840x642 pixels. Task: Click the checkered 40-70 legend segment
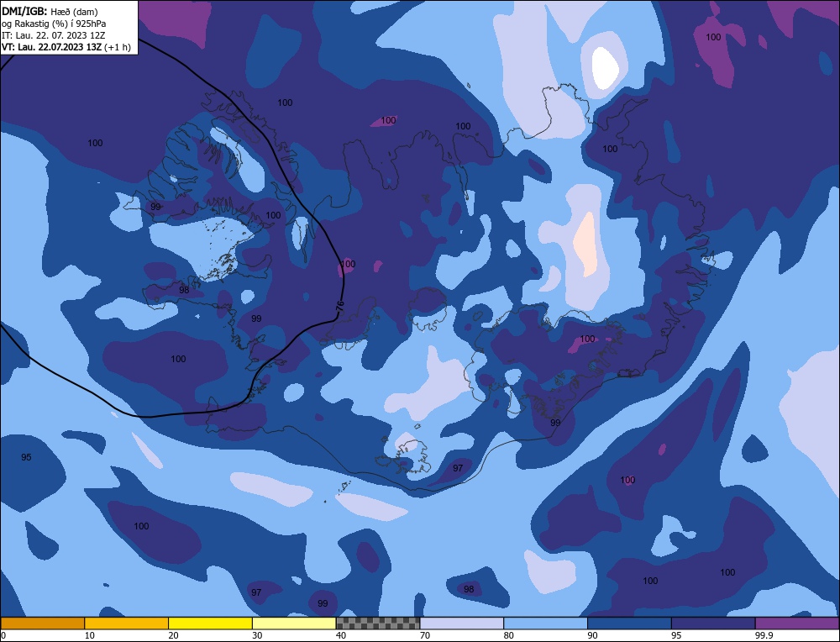tap(378, 624)
